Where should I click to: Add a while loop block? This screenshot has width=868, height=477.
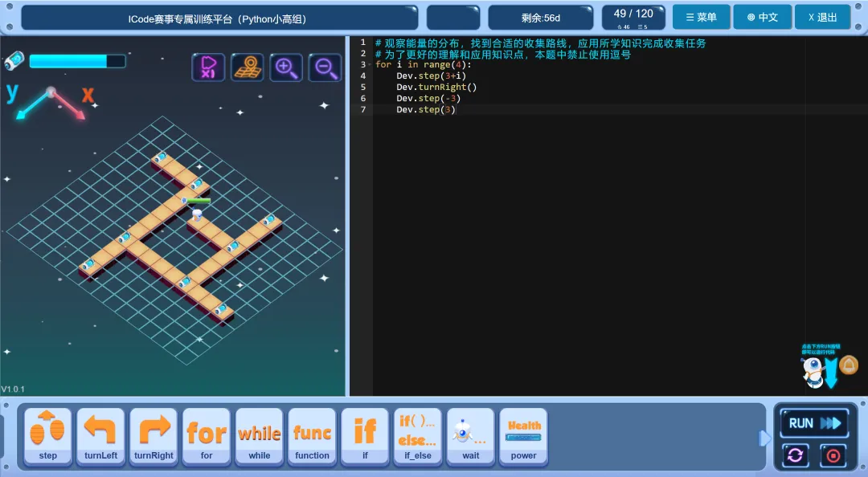point(259,437)
